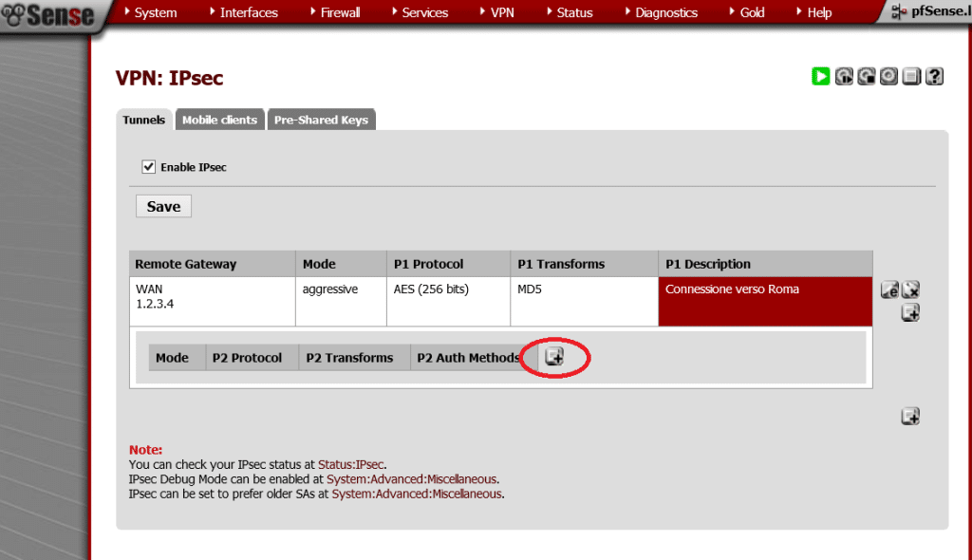Stop the IPsec service

pos(867,77)
